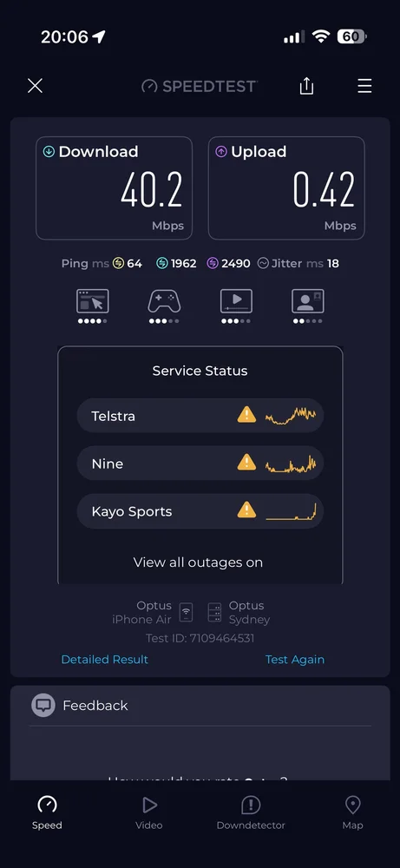Tap the Telstra warning triangle icon
The image size is (400, 868).
pyautogui.click(x=246, y=415)
